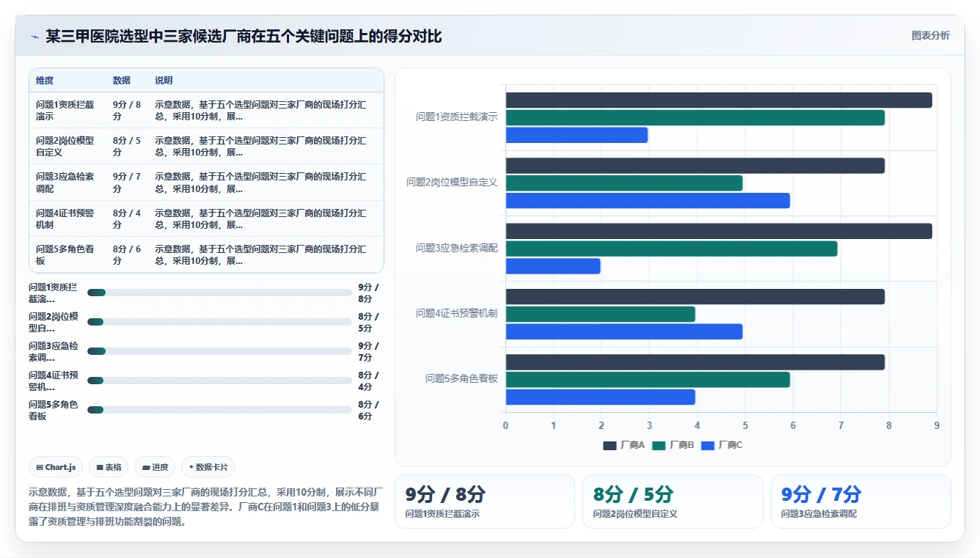Click the 厂商B bar for 问题4证书预警机制

coord(600,315)
